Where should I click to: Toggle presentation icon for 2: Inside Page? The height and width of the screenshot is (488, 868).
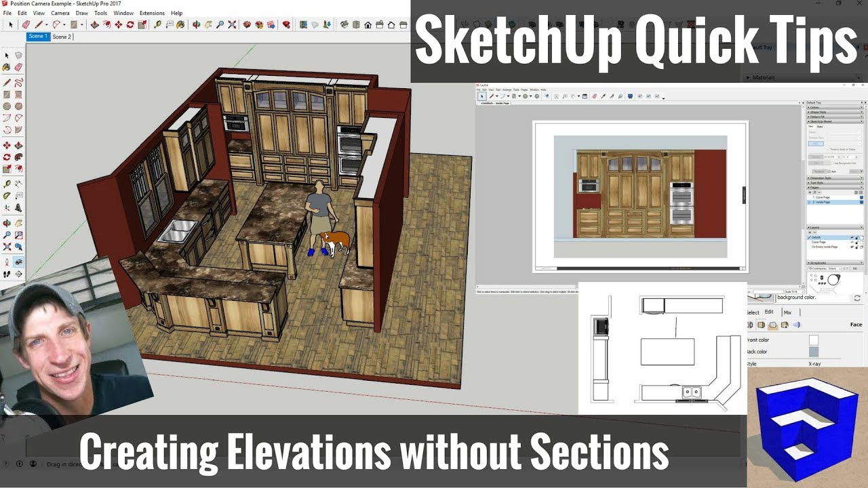click(861, 202)
